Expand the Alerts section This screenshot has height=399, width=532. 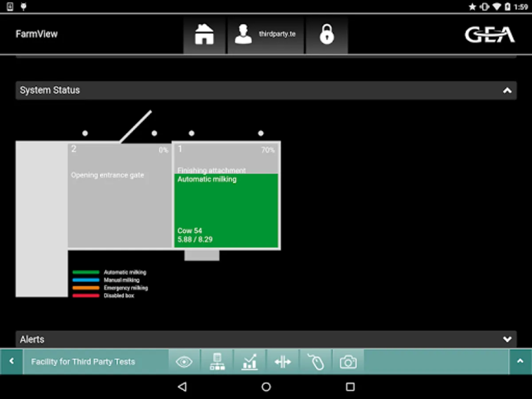tap(507, 340)
